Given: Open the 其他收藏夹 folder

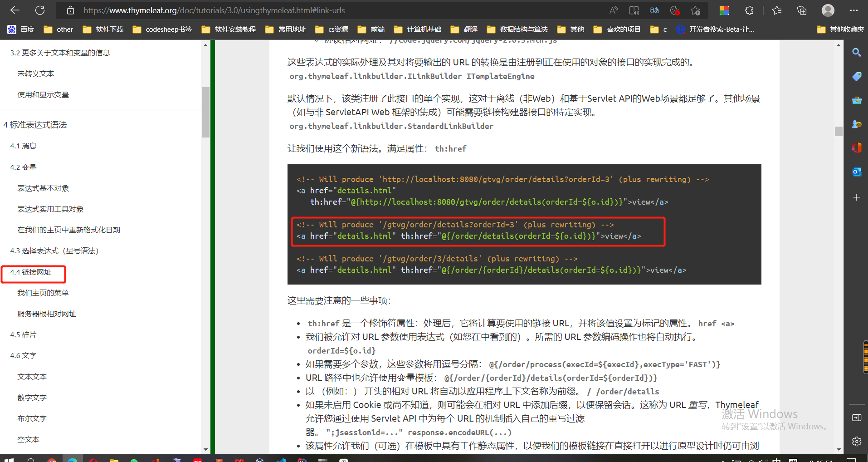Looking at the screenshot, I should pyautogui.click(x=840, y=29).
